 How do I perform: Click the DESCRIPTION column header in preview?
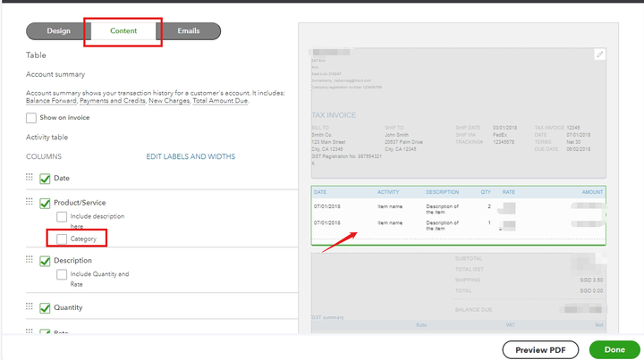[x=443, y=192]
